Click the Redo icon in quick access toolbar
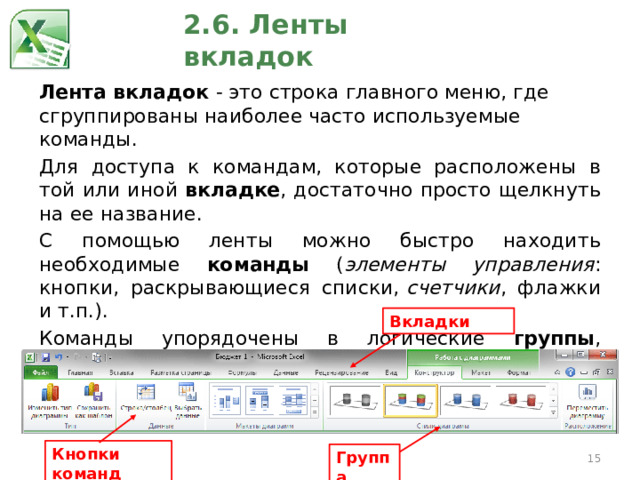 78,358
